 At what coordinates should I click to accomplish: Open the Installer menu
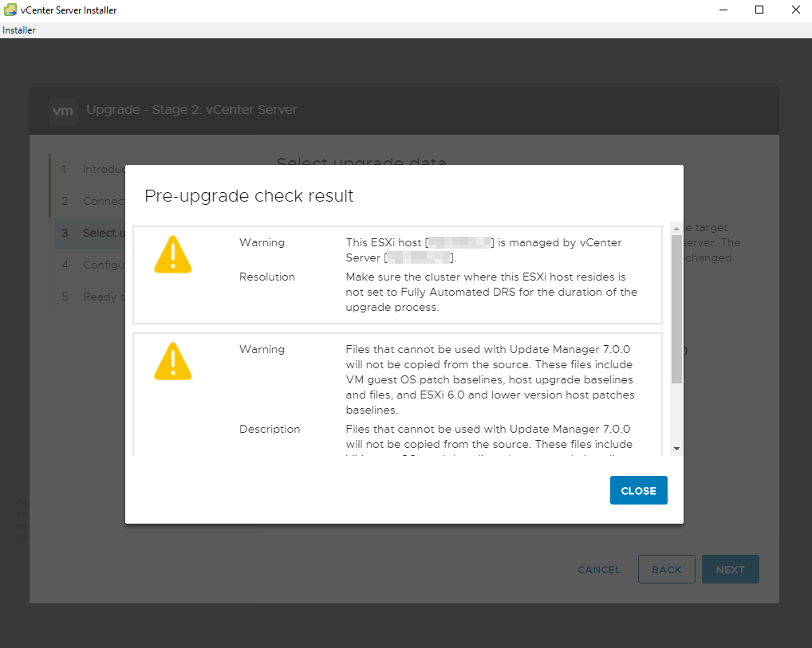click(19, 30)
